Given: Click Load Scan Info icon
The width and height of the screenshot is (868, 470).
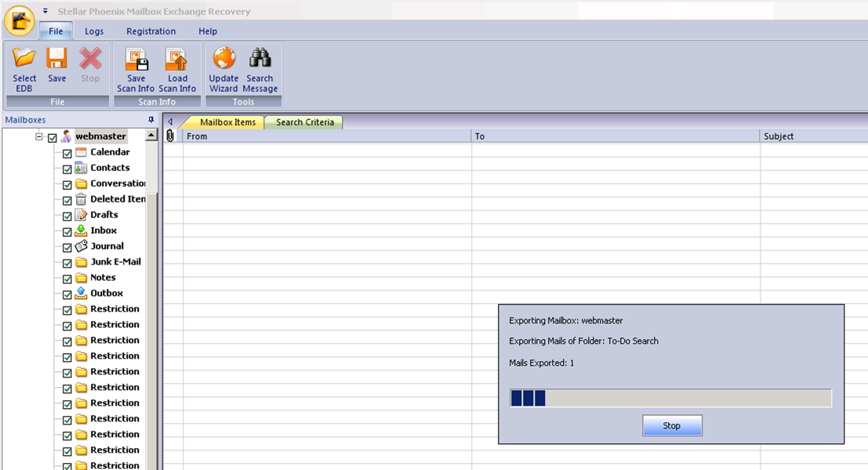Looking at the screenshot, I should pos(177,59).
